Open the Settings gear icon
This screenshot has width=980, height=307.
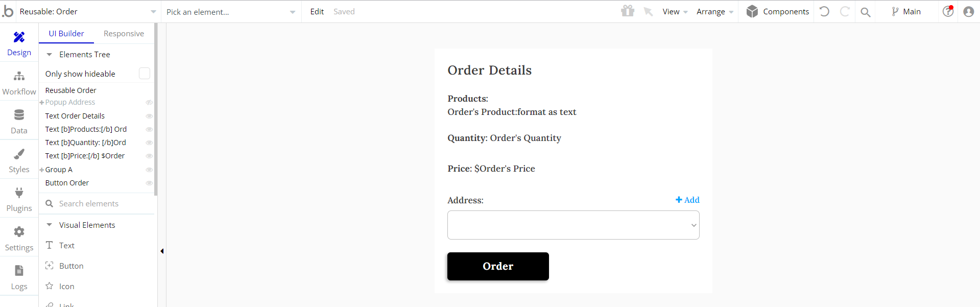[19, 232]
